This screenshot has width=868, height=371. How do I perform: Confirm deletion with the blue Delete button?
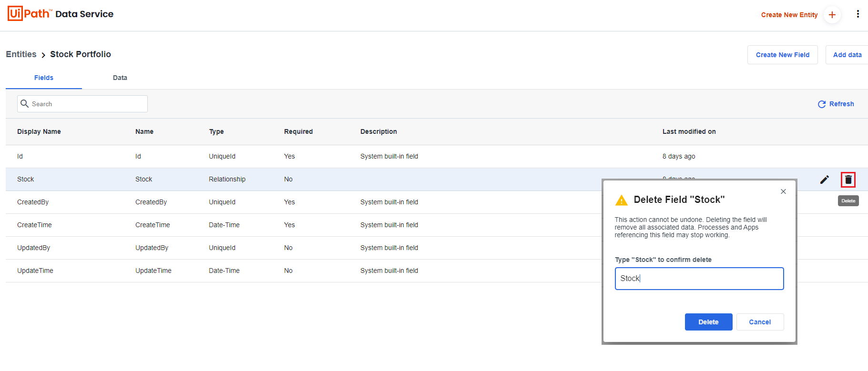click(708, 322)
